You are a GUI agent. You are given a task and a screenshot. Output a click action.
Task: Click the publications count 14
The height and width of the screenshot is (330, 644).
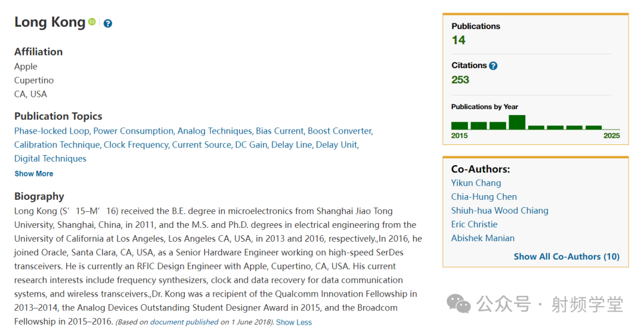click(459, 40)
